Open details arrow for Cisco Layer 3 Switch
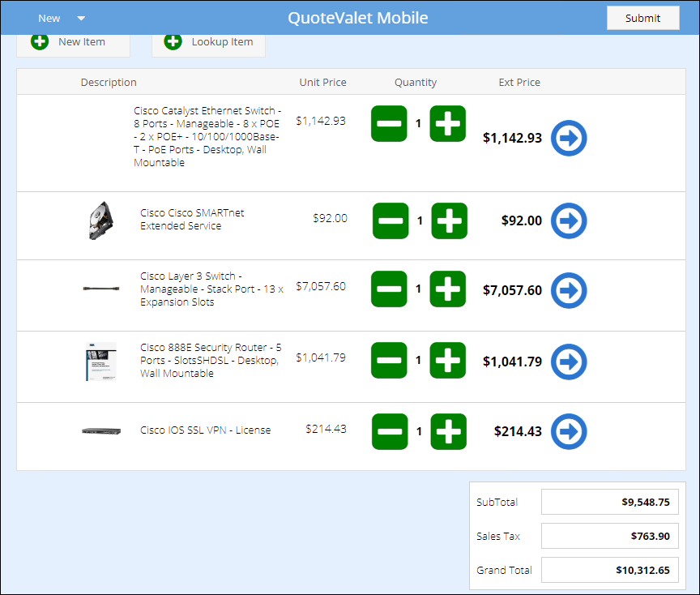Screen dimensions: 700x595 click(569, 290)
